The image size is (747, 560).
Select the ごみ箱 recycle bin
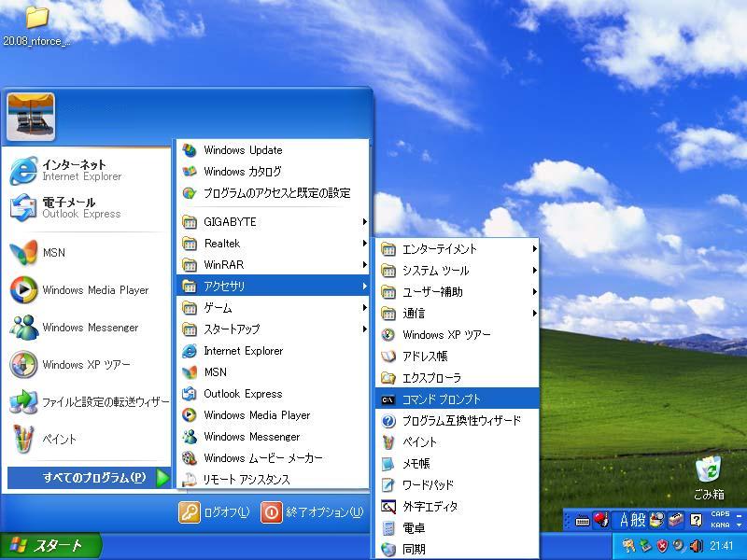click(x=709, y=478)
